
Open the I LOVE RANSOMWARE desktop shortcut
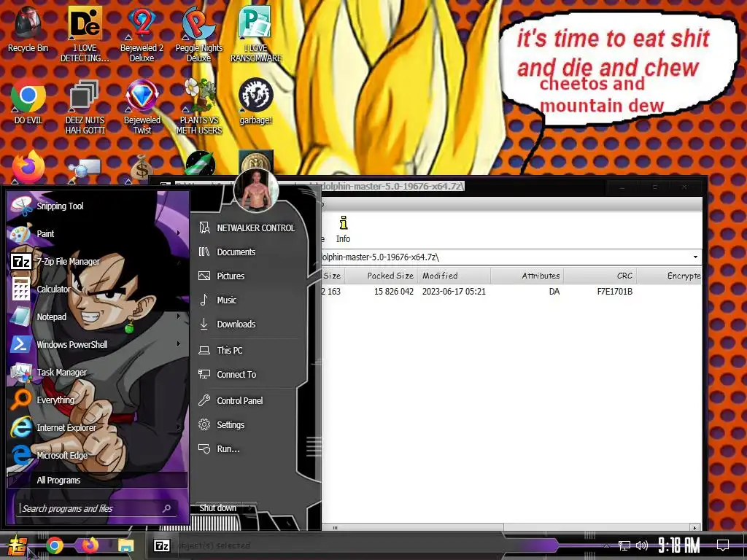[x=256, y=34]
